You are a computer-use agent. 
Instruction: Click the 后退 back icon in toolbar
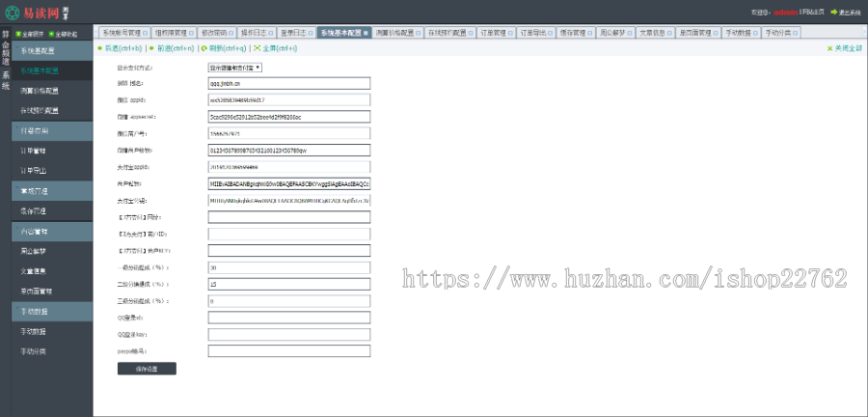100,47
